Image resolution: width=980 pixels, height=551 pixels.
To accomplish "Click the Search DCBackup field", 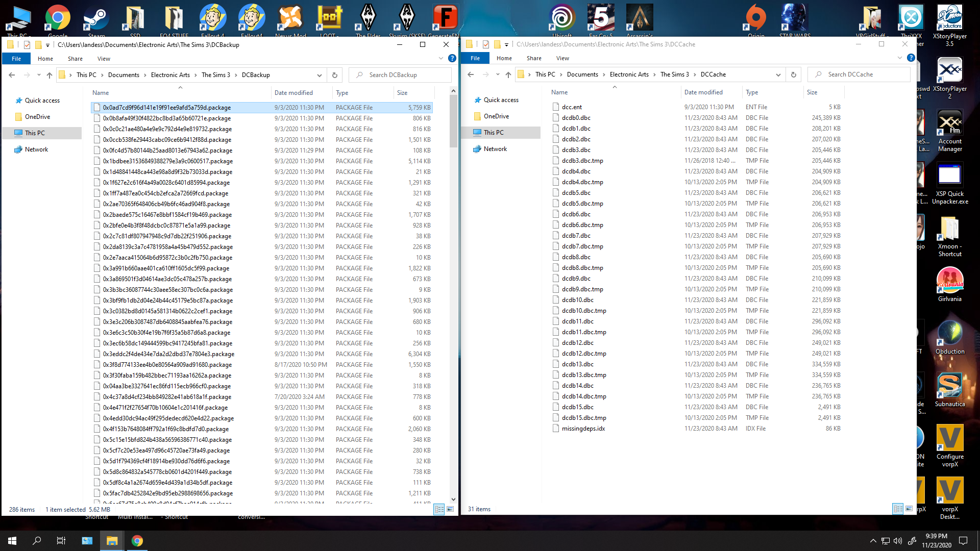I will 400,75.
